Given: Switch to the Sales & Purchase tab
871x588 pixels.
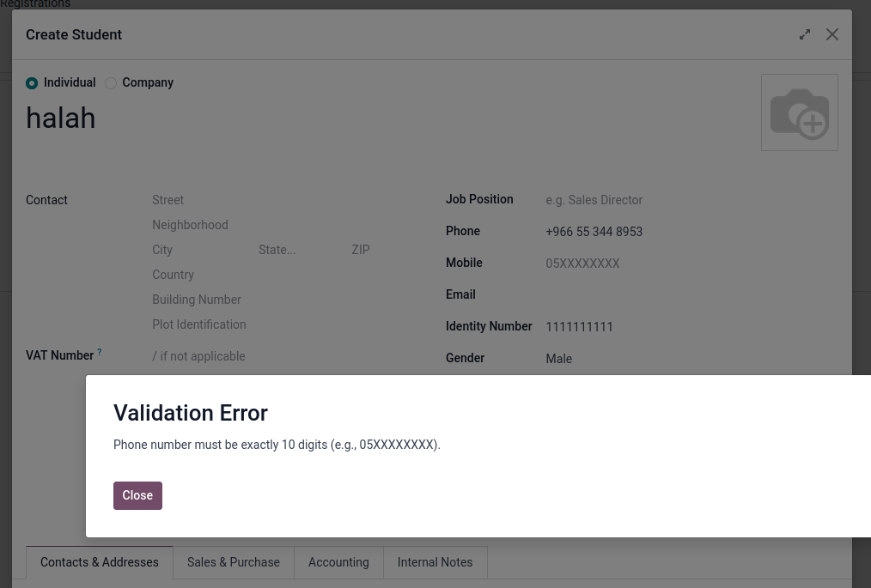Looking at the screenshot, I should 234,562.
